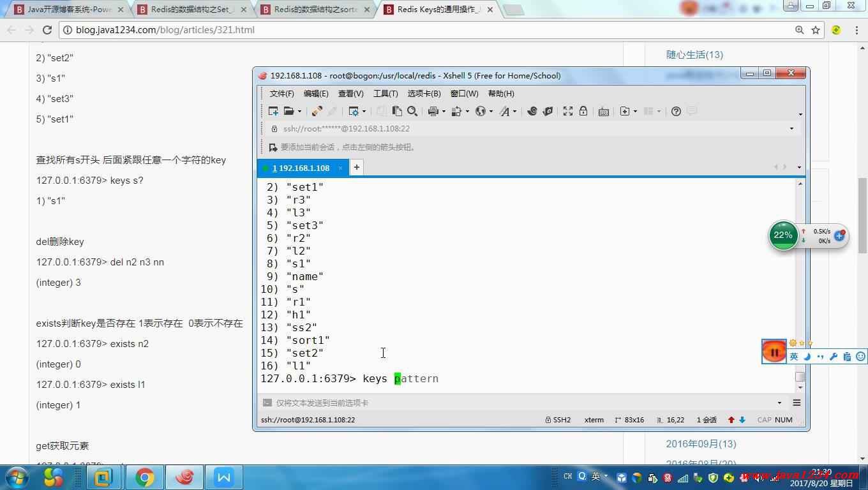Open the 查看(V) menu
The image size is (868, 490).
pyautogui.click(x=350, y=94)
